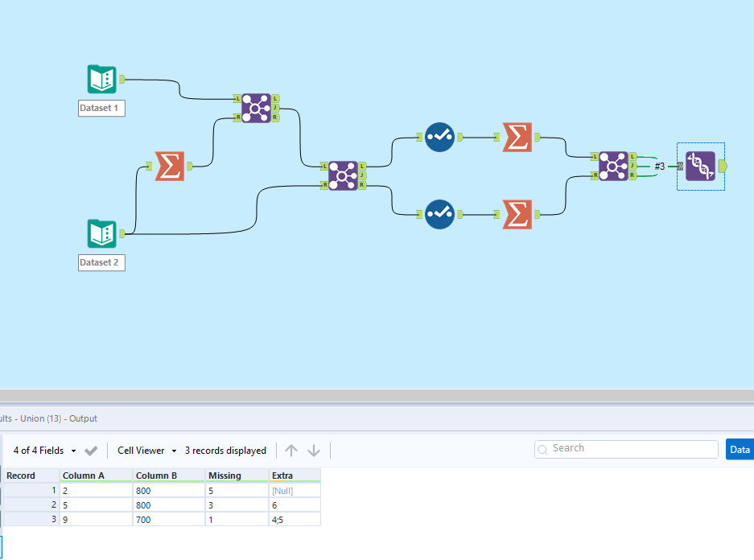Click the Column B header
The image size is (754, 560).
(169, 476)
